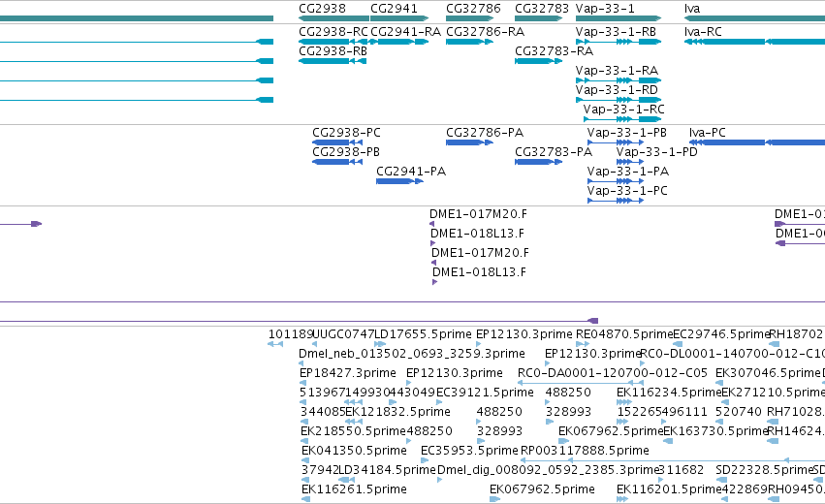Open the EK307046.5prime EST label

[x=768, y=373]
